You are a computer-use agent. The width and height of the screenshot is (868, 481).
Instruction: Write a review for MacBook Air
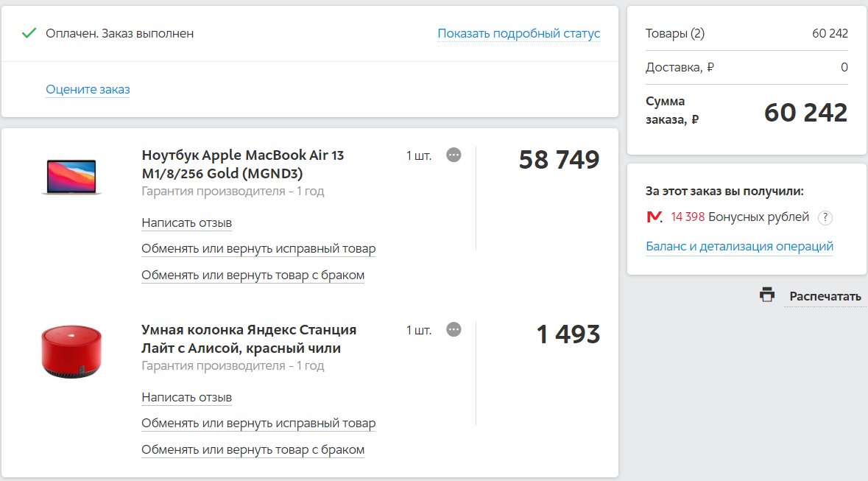[186, 222]
